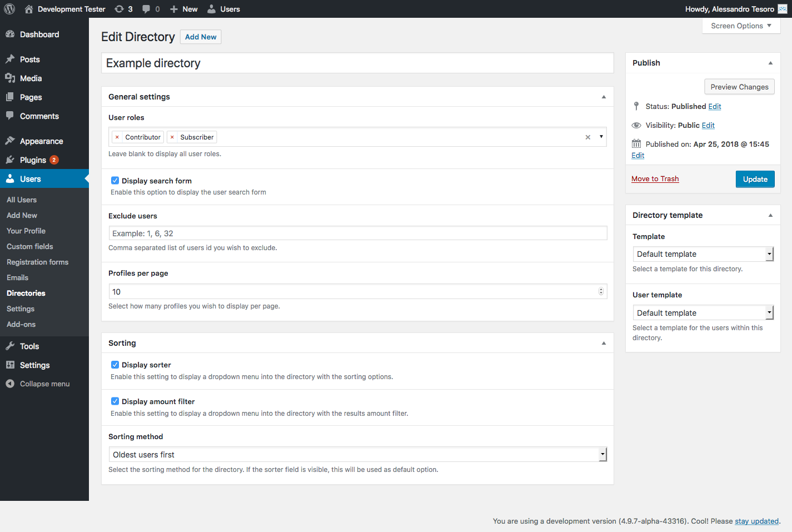
Task: Expand Screen Options panel
Action: [741, 26]
